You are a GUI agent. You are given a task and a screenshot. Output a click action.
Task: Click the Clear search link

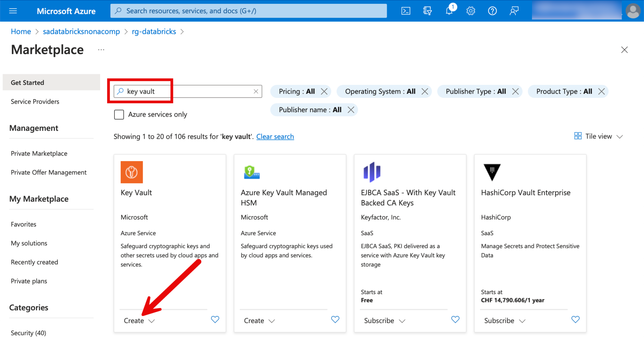pos(275,137)
